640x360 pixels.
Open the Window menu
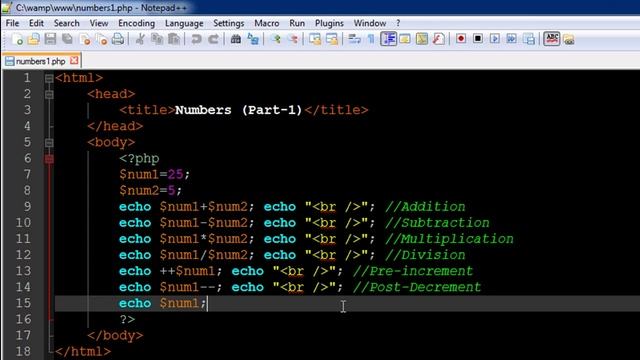coord(370,23)
